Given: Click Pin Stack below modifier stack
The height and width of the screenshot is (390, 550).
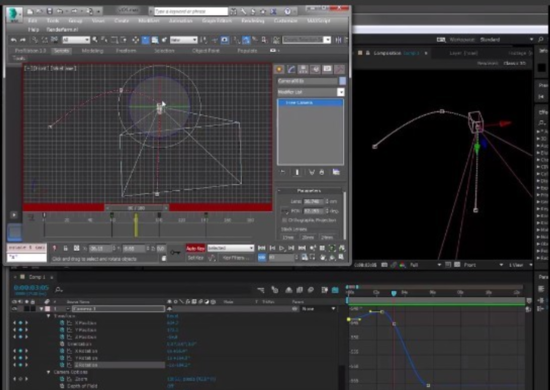Looking at the screenshot, I should coord(283,172).
